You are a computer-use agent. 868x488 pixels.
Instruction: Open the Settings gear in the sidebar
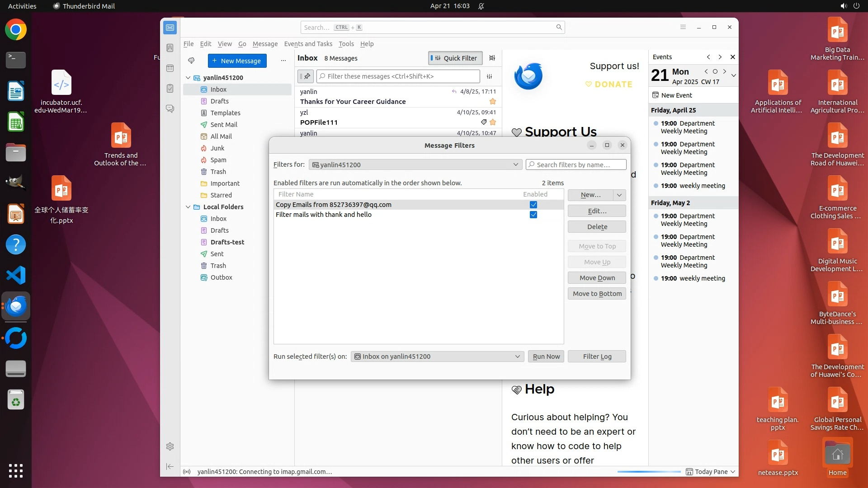click(x=170, y=446)
